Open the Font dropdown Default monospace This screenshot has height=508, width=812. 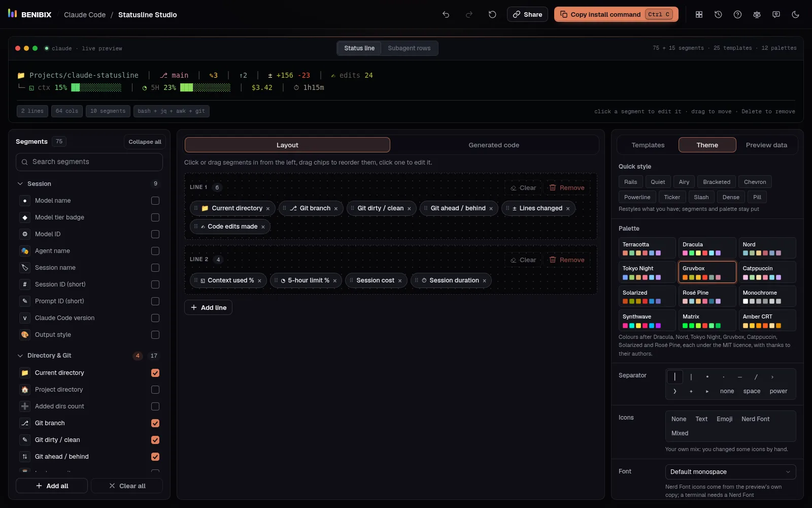point(730,472)
